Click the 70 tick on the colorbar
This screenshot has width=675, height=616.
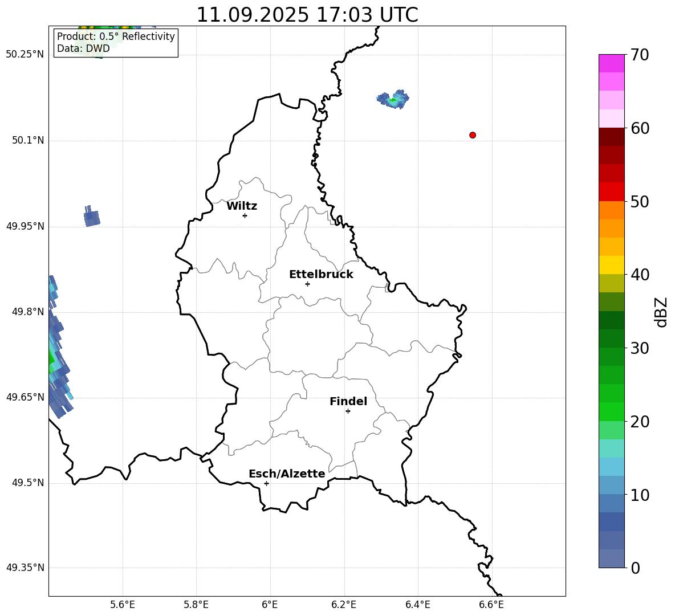(x=640, y=55)
